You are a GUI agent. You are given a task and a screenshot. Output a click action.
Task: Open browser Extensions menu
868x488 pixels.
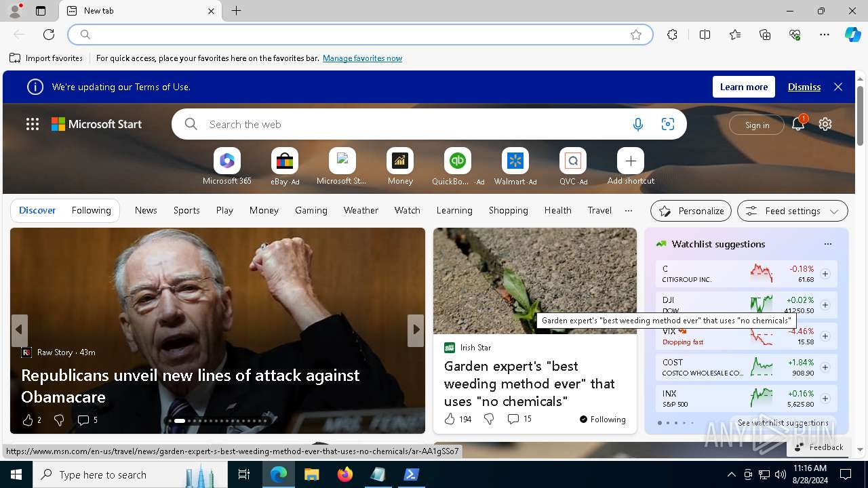coord(672,35)
